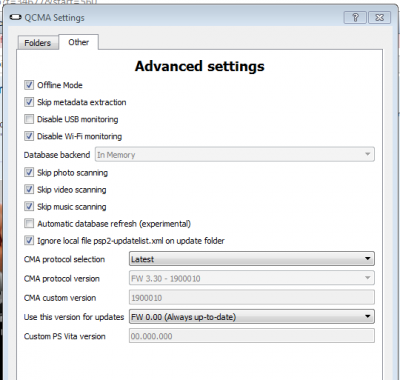
Task: Switch to the Folders tab
Action: point(37,43)
